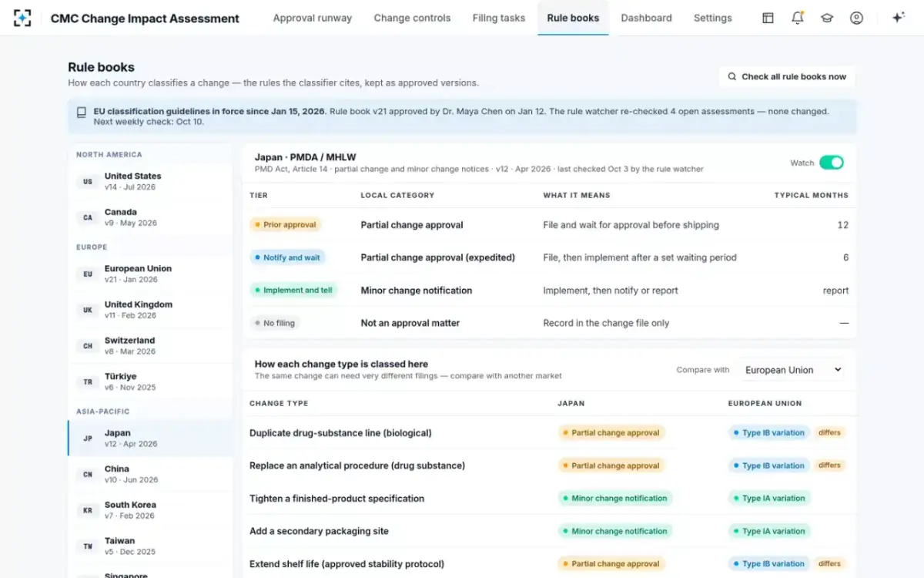Click the Not an approval matter category
This screenshot has height=578, width=924.
[x=410, y=323]
